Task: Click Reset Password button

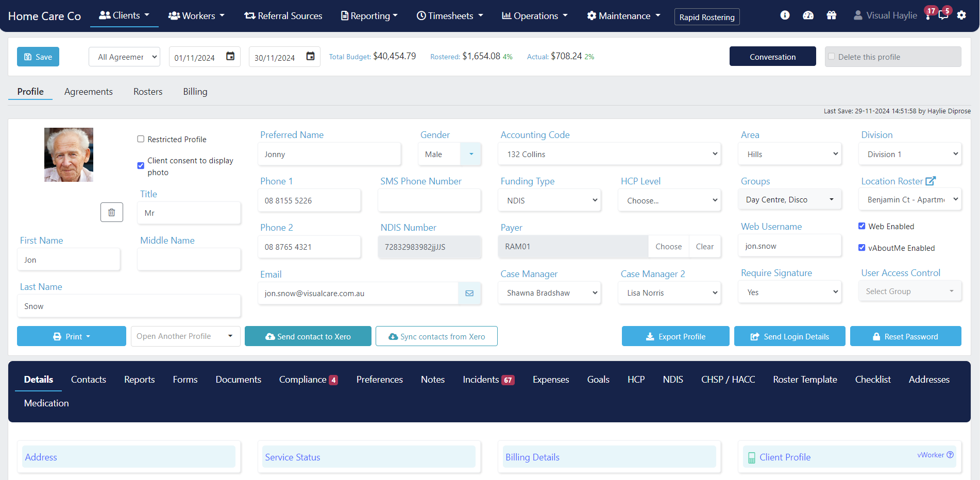Action: (905, 336)
